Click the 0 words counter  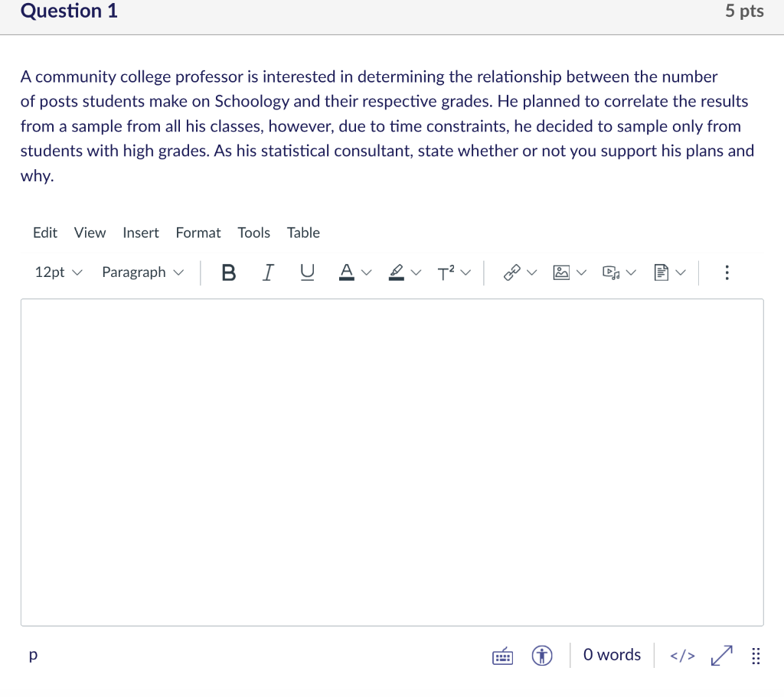tap(612, 655)
